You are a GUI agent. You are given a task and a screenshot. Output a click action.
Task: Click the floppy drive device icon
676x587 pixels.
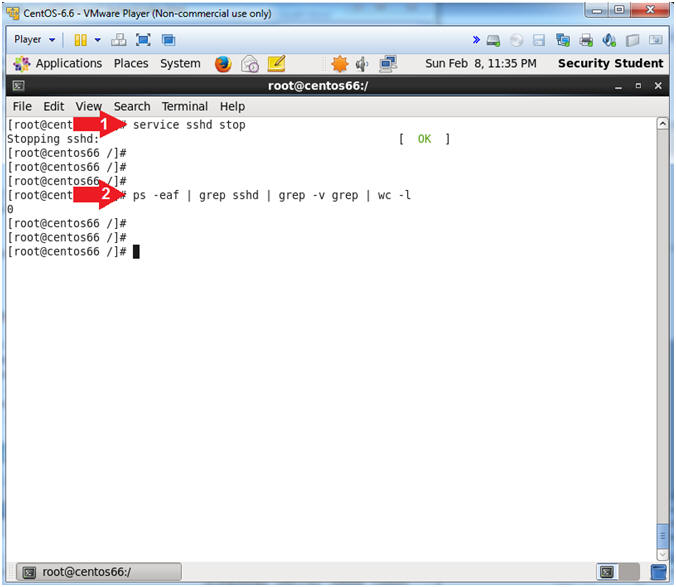point(539,41)
